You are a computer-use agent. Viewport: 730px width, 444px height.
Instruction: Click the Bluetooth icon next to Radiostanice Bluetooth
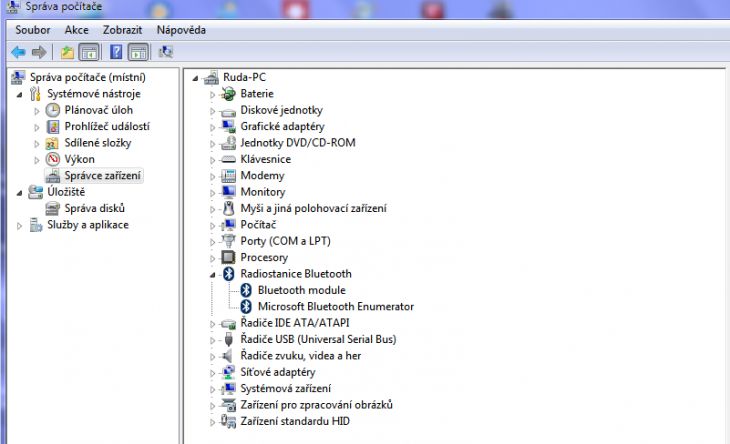pos(228,274)
